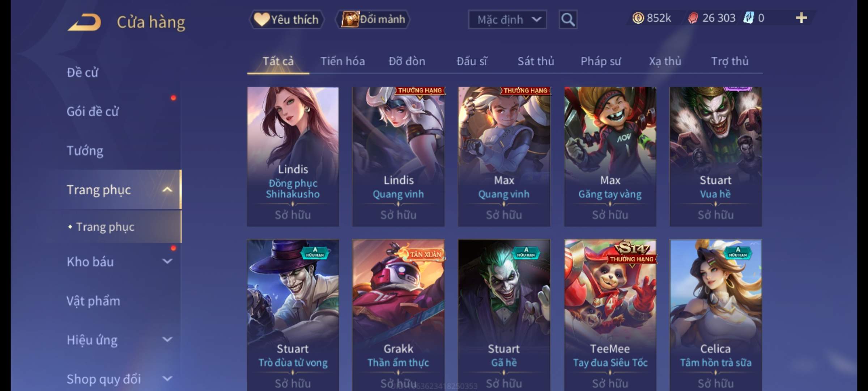
Task: Tap the plus icon to add currency
Action: [x=801, y=18]
